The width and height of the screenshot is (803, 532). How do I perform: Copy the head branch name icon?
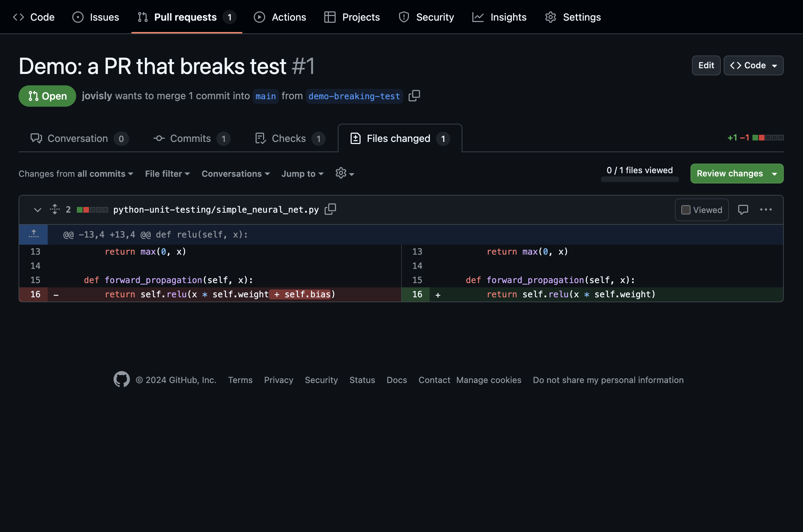coord(414,96)
